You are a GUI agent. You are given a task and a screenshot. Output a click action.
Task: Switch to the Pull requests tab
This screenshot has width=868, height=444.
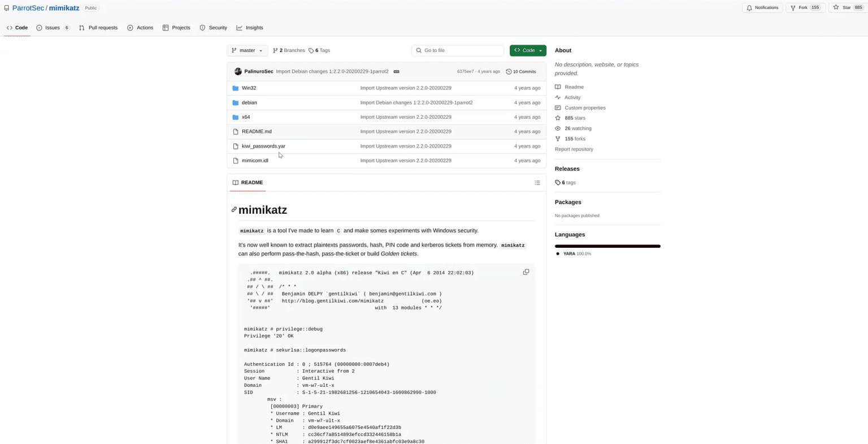coord(98,27)
